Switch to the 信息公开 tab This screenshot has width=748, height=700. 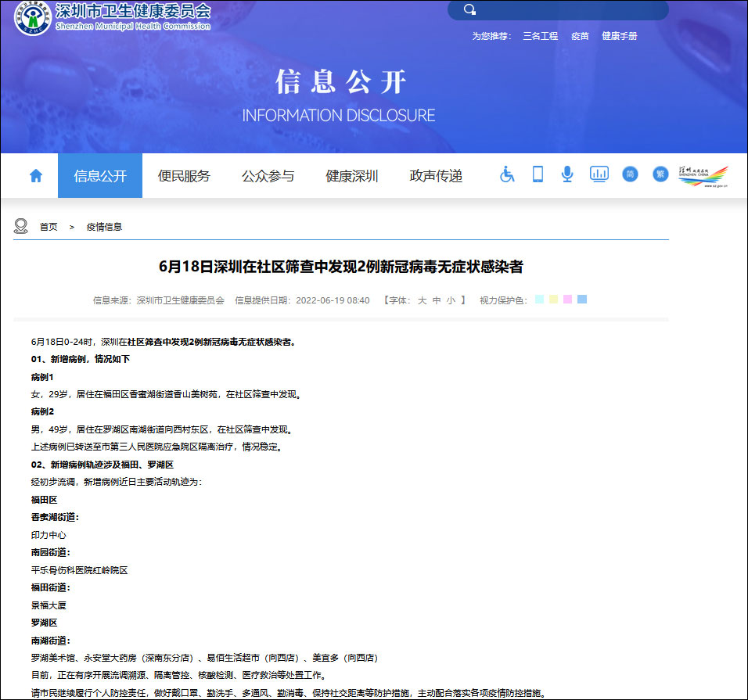[x=99, y=175]
